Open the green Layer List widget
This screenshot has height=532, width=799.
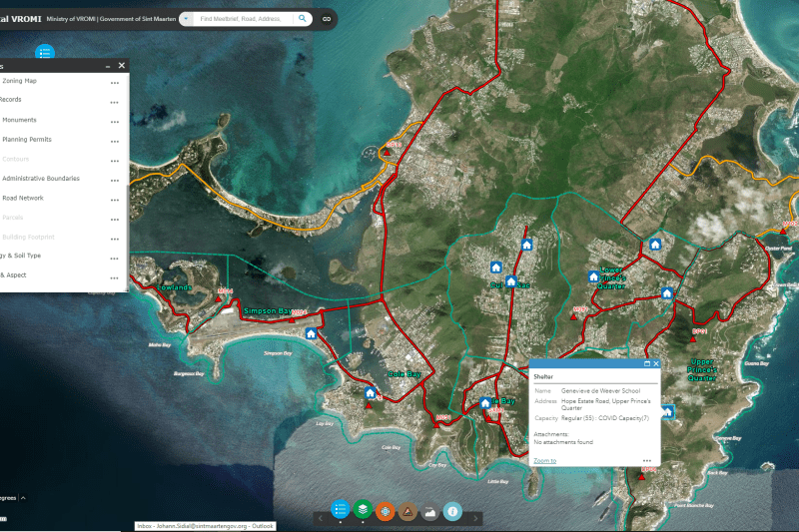(x=363, y=510)
